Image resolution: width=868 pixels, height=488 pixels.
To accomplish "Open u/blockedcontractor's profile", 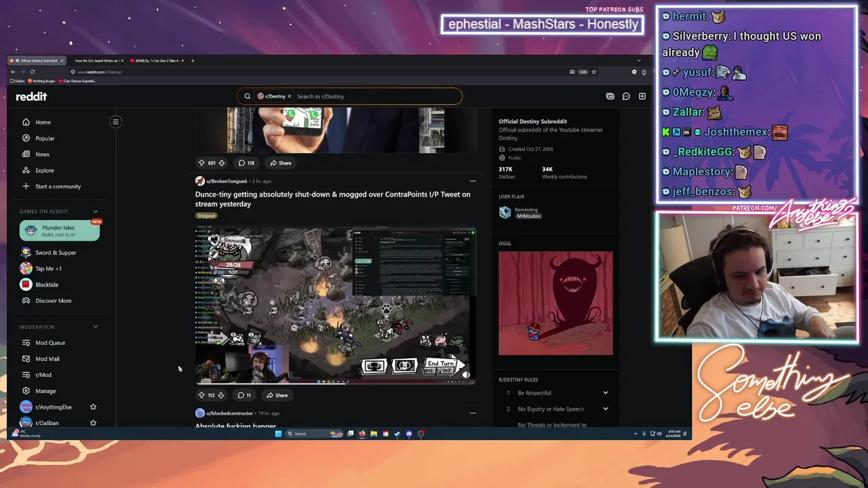I will [229, 413].
